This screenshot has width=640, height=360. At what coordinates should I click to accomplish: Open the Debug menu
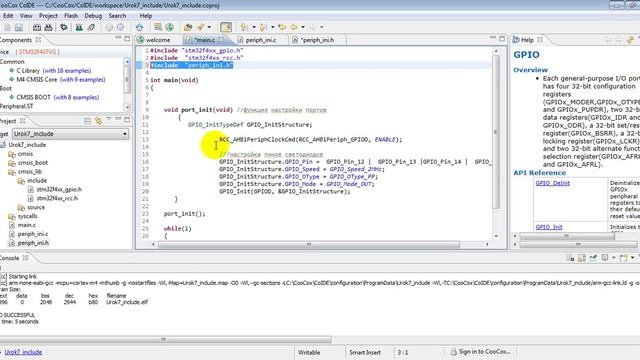tap(93, 16)
